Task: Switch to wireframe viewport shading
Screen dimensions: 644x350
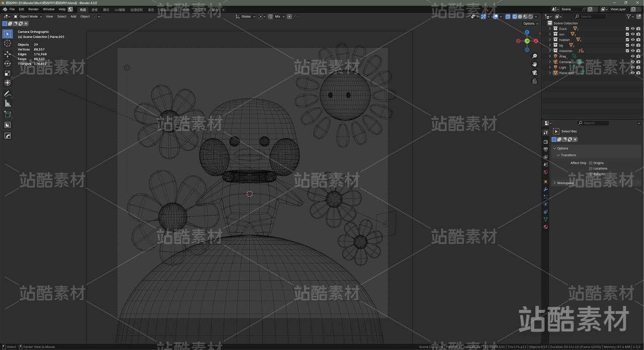Action: click(x=514, y=17)
